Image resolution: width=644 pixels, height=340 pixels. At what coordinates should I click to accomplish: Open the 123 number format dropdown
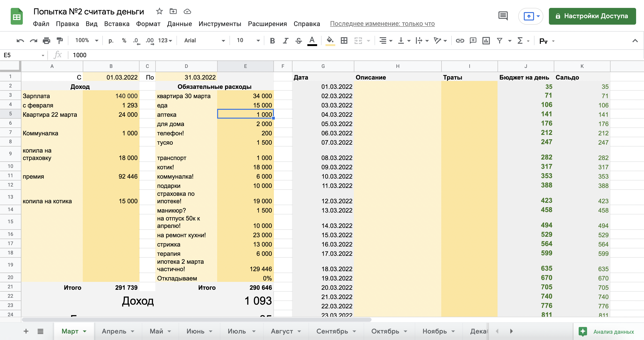(165, 40)
